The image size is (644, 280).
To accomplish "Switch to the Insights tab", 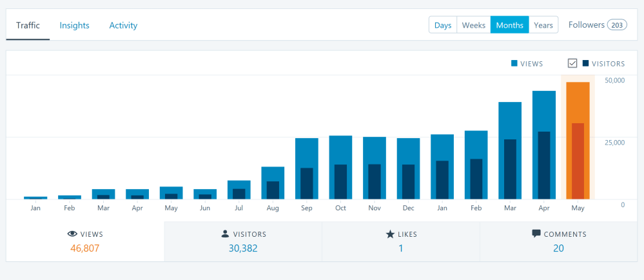I will [x=74, y=26].
